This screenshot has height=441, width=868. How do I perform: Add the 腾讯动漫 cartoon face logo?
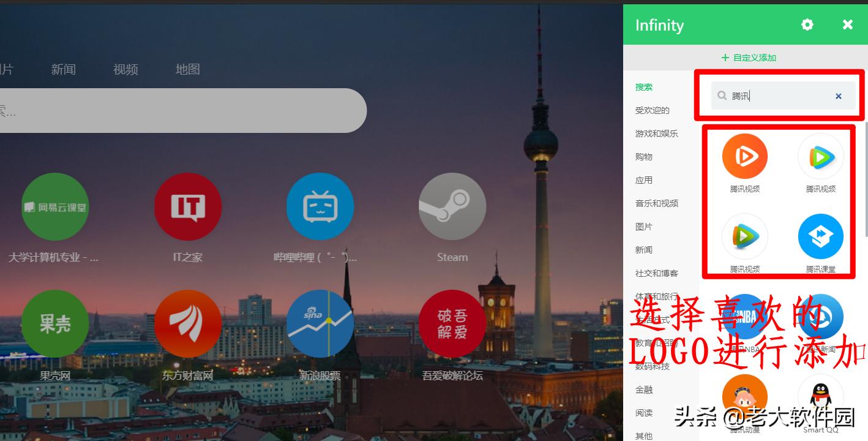(745, 397)
